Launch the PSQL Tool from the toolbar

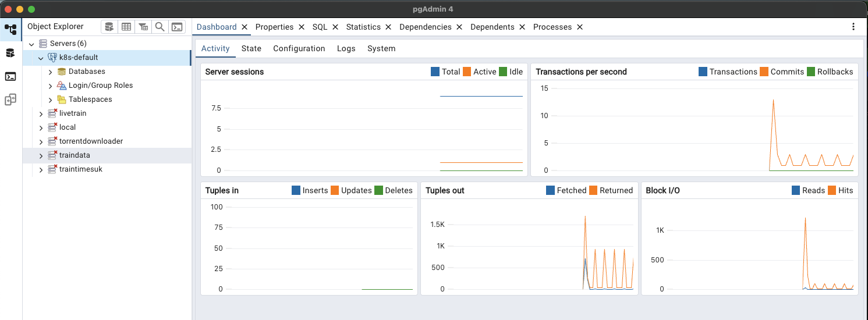176,27
